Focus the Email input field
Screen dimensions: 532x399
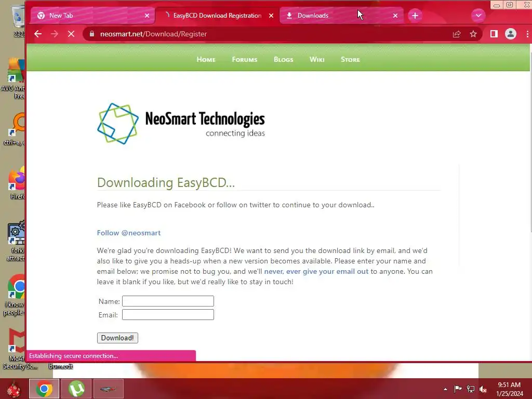[x=168, y=314]
